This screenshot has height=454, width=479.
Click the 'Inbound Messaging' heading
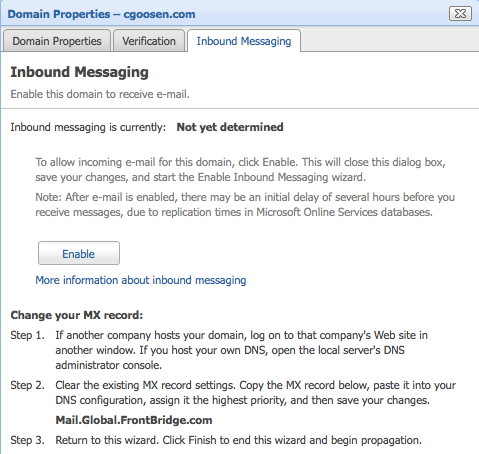coord(79,72)
